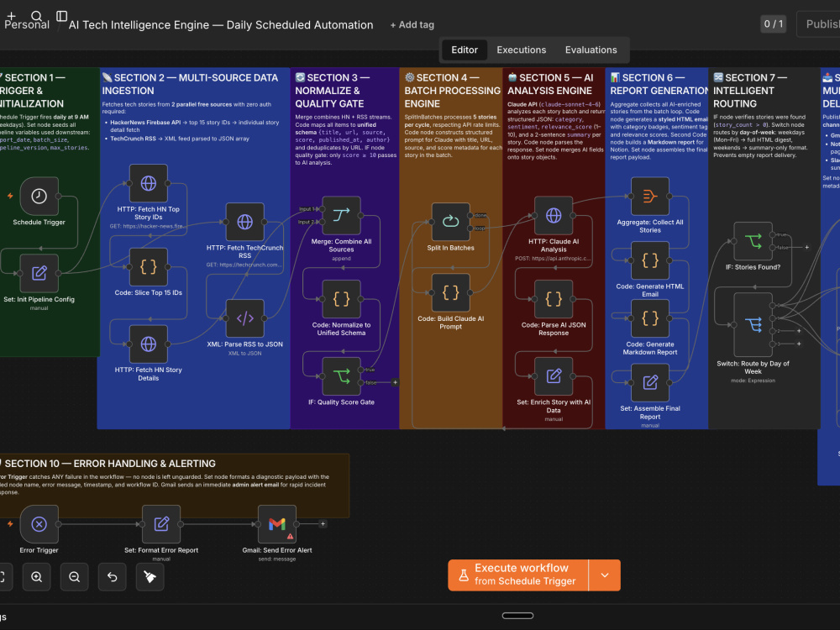840x630 pixels.
Task: Open Switch: Route by Day of Week node
Action: [x=753, y=324]
